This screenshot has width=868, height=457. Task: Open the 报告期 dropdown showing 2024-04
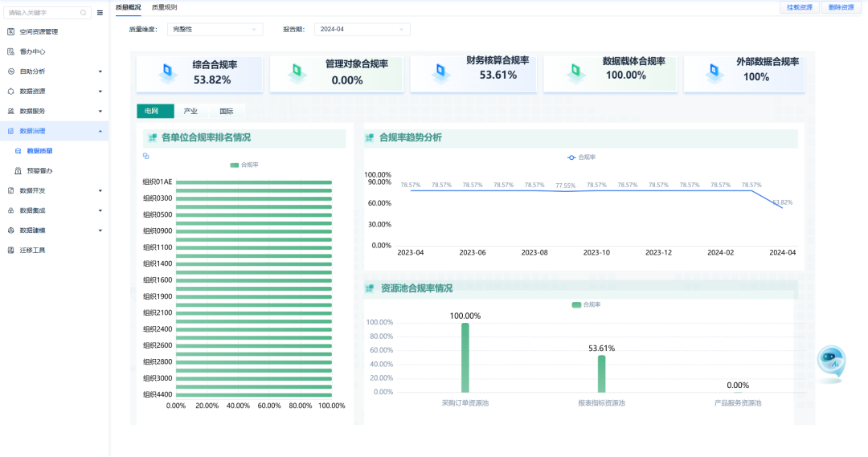362,30
